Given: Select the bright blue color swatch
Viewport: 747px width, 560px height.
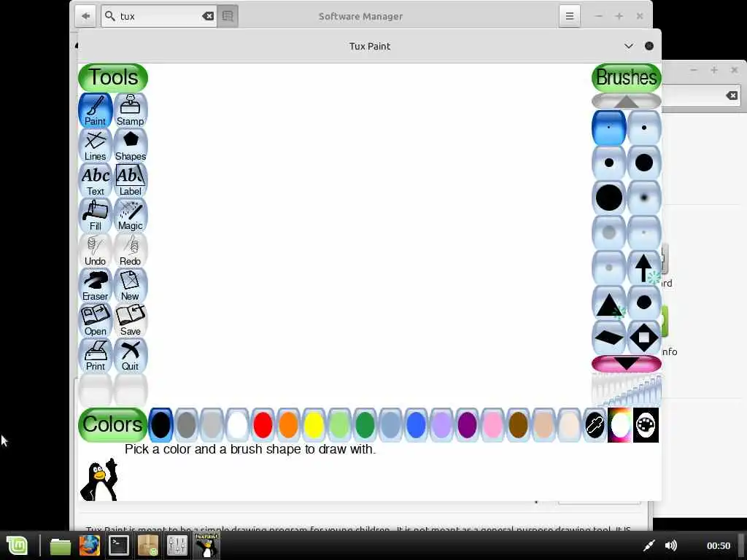Looking at the screenshot, I should 416,425.
